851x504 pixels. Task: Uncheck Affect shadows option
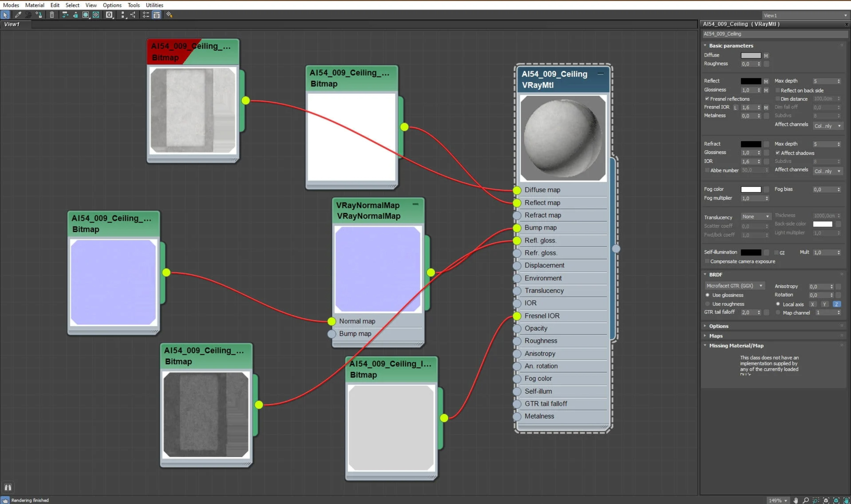(777, 153)
